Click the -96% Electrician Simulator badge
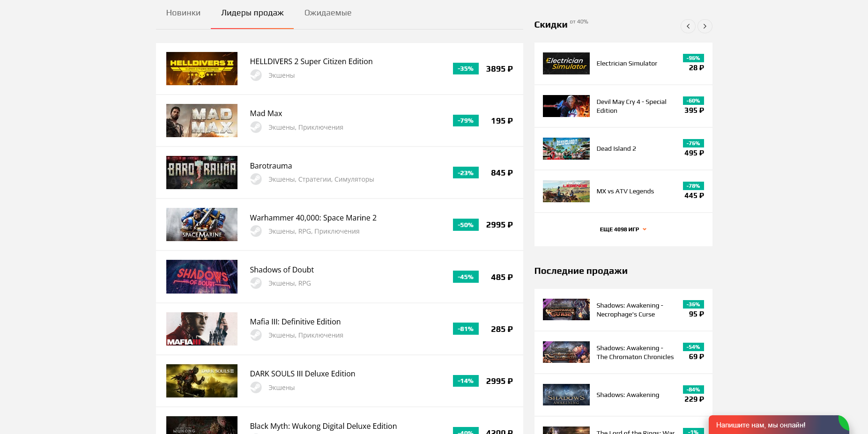The height and width of the screenshot is (434, 868). tap(693, 58)
